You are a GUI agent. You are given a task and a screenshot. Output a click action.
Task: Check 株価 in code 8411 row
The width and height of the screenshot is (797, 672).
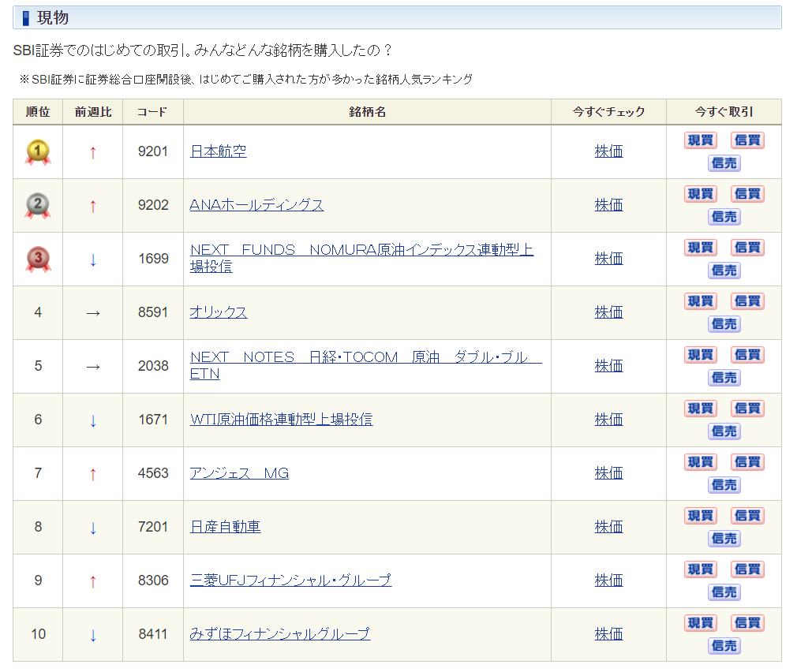click(608, 634)
